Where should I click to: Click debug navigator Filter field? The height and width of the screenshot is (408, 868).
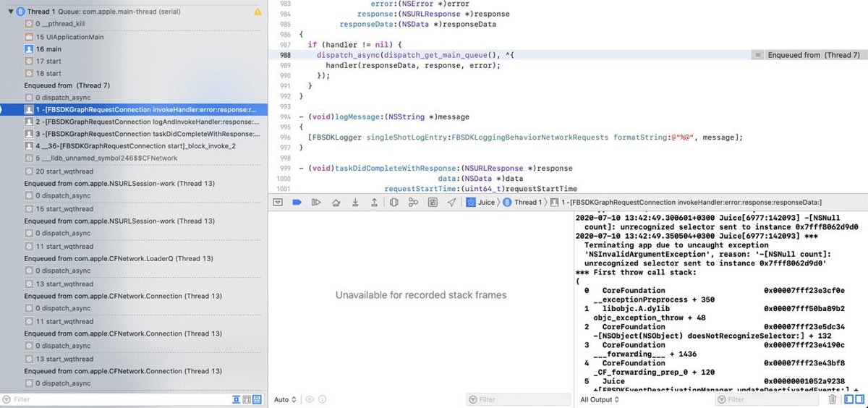[x=116, y=399]
